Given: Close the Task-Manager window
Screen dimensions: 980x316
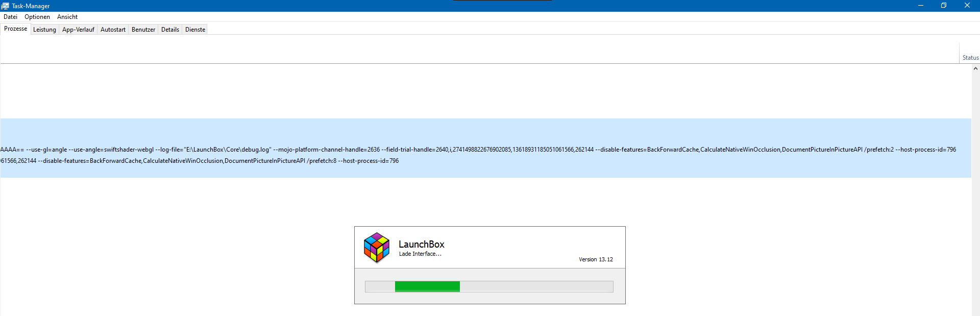Looking at the screenshot, I should [967, 6].
